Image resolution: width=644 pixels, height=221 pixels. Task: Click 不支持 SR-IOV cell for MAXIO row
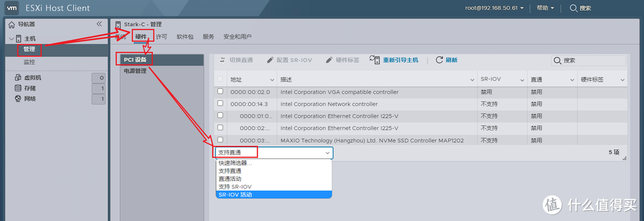pos(489,140)
